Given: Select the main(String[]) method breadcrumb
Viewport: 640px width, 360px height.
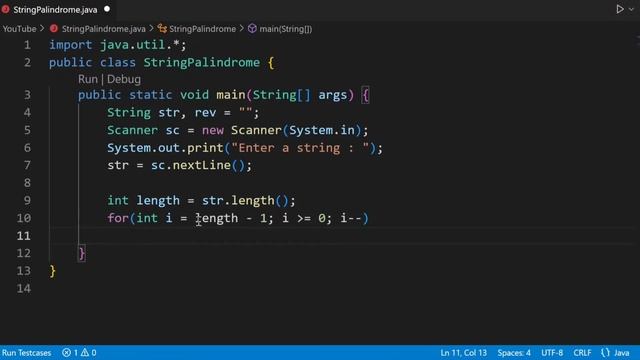Looking at the screenshot, I should [286, 29].
